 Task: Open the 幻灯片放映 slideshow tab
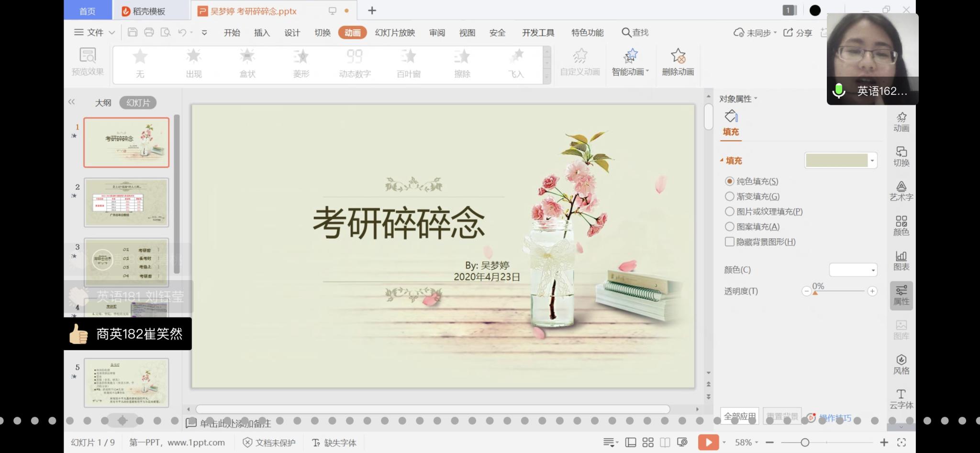pos(395,33)
